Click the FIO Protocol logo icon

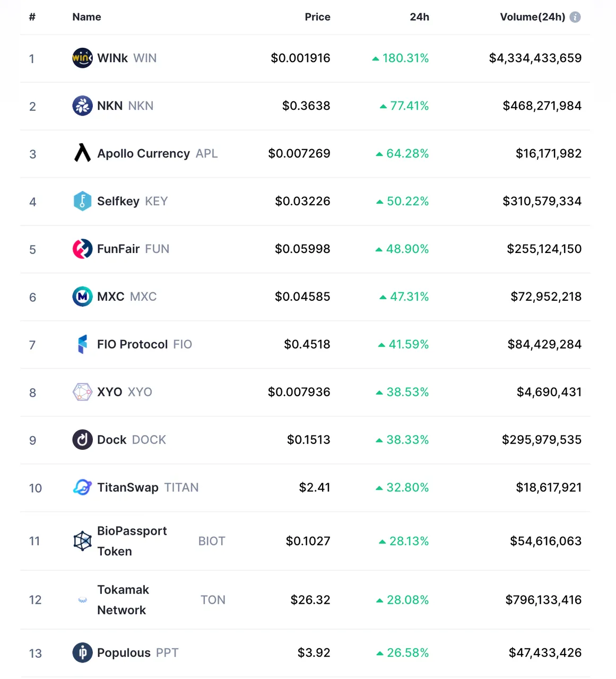tap(82, 344)
